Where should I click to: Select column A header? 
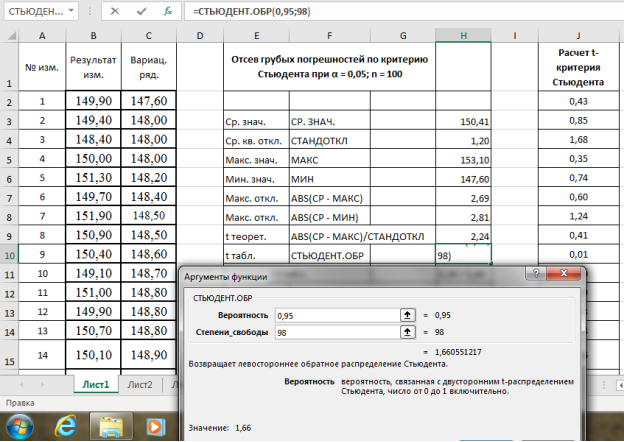42,36
